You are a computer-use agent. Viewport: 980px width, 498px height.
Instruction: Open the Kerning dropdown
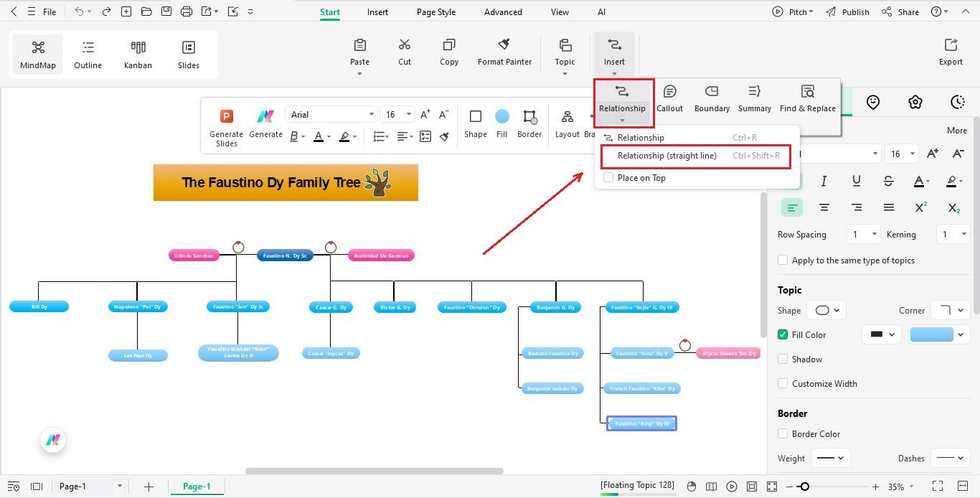[953, 234]
